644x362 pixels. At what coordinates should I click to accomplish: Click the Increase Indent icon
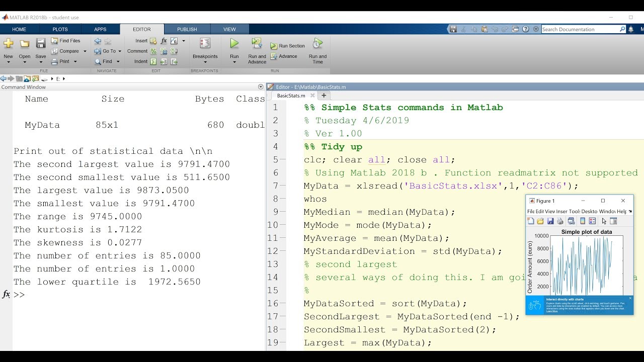pyautogui.click(x=164, y=62)
